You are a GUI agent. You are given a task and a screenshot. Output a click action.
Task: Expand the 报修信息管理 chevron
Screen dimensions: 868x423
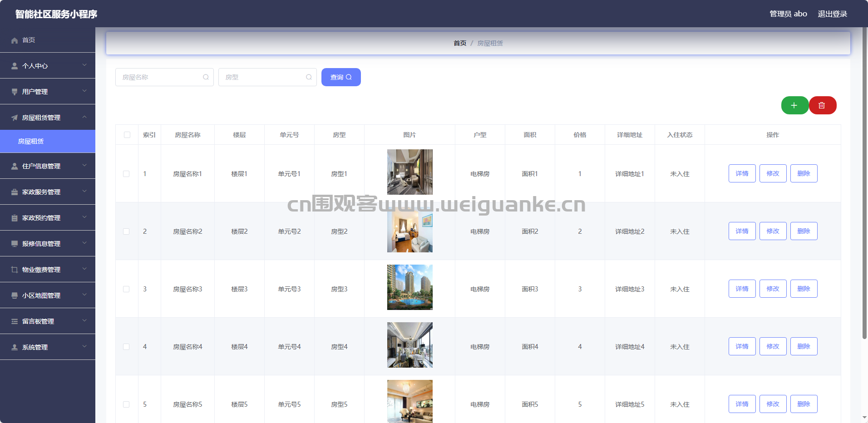pos(84,243)
